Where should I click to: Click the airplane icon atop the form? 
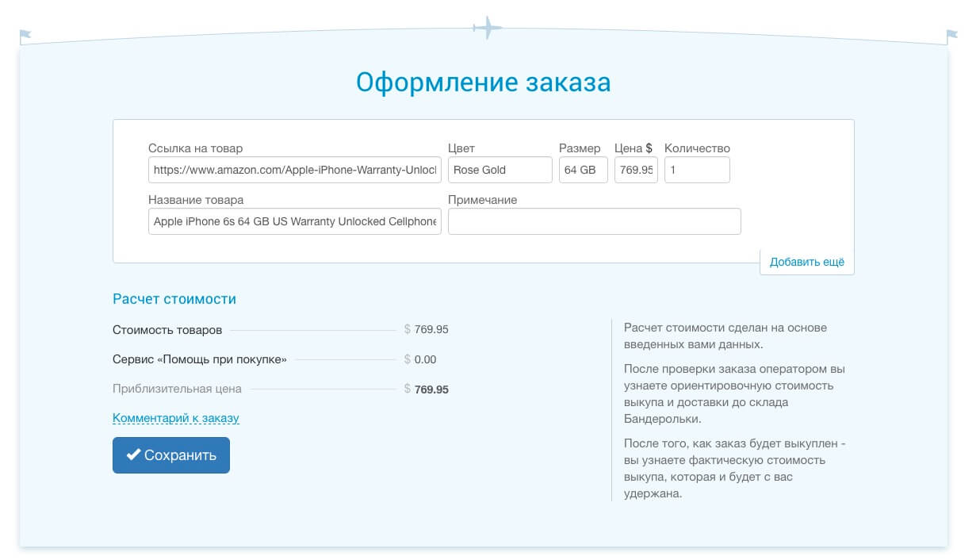point(488,28)
